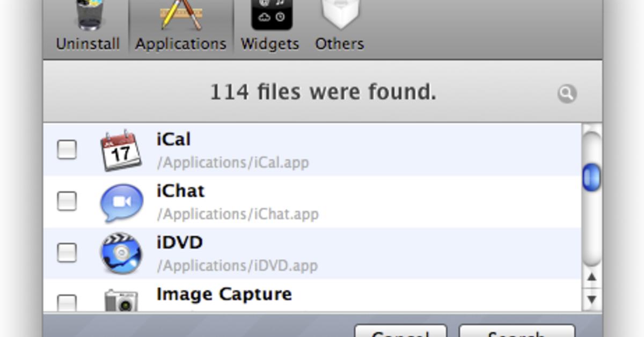Open the Uninstall trash icon
Screen dimensions: 644x337
click(88, 15)
